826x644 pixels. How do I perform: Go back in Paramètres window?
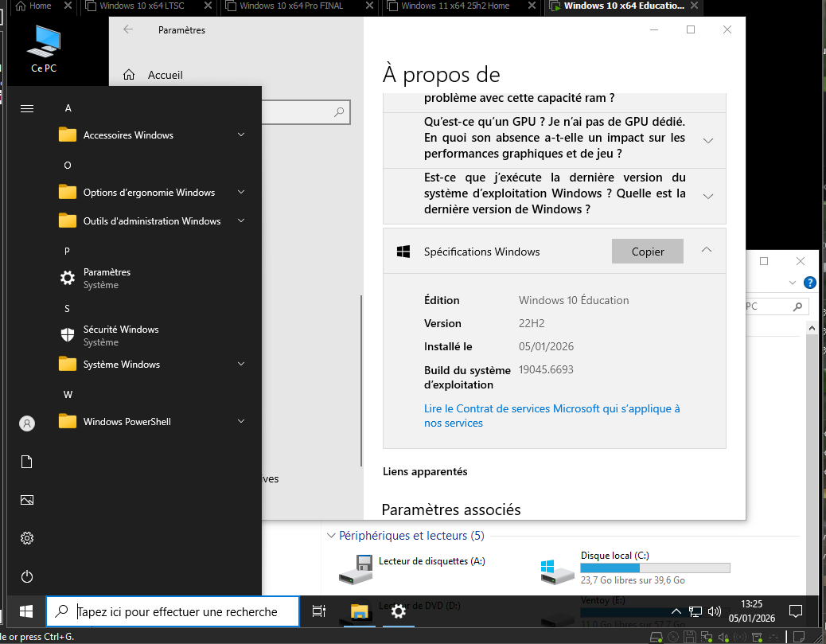pos(128,29)
